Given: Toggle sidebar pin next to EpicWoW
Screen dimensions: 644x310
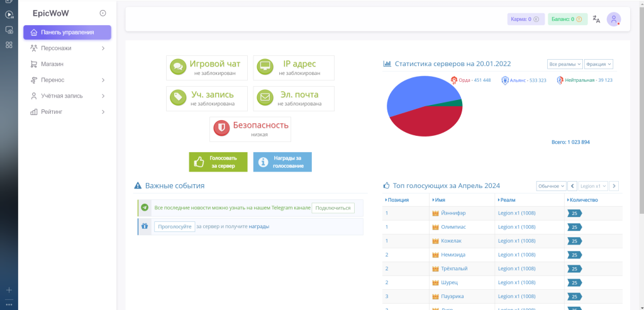Looking at the screenshot, I should [103, 13].
